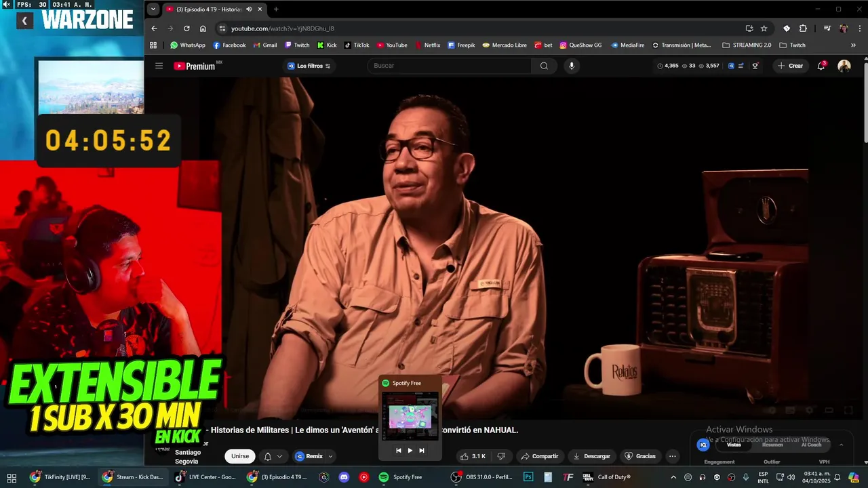Open the tab search dropdown arrow
Screen dimensions: 868x488
click(153, 9)
